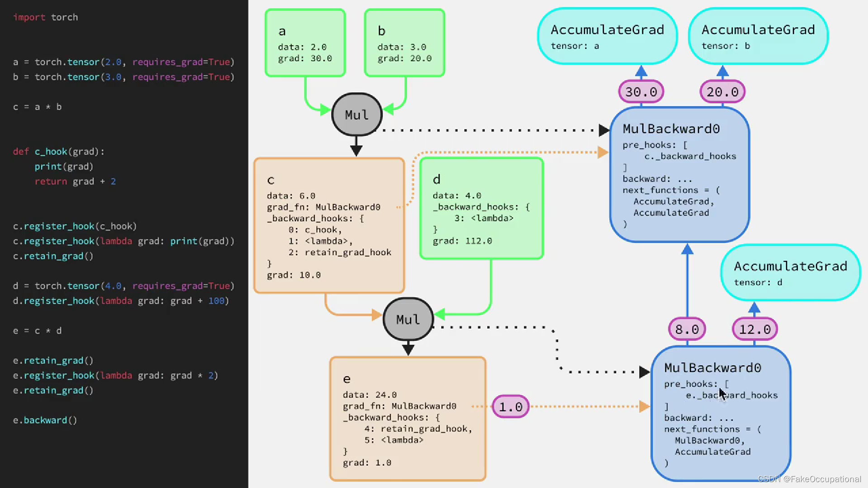Click the 20.0 gradient value pill
Image resolution: width=868 pixels, height=488 pixels.
(723, 92)
